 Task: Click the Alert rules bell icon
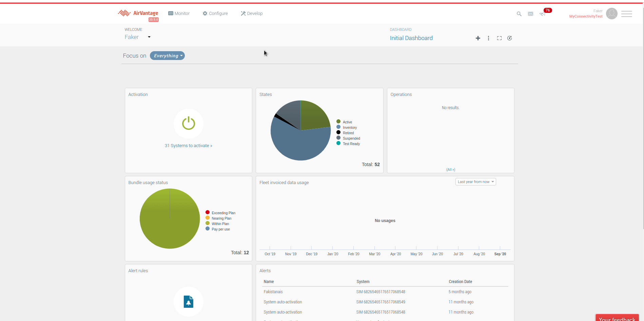pyautogui.click(x=189, y=301)
